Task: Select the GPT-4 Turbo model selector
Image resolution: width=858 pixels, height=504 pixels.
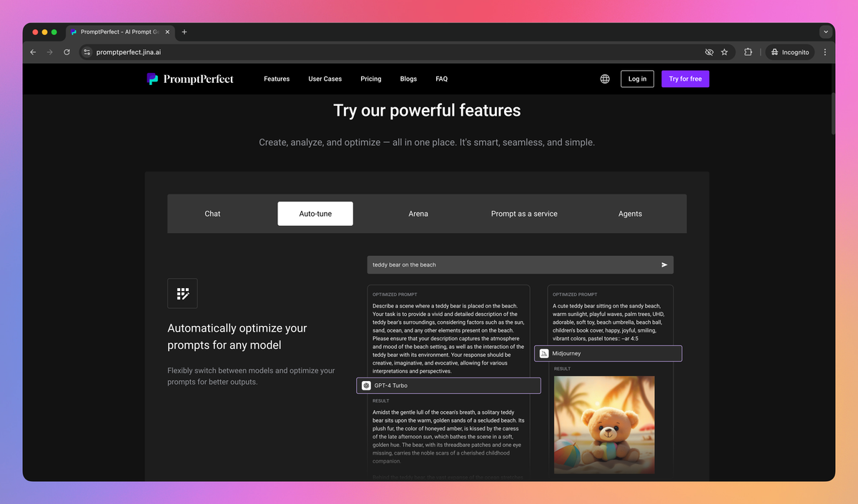Action: pos(448,385)
